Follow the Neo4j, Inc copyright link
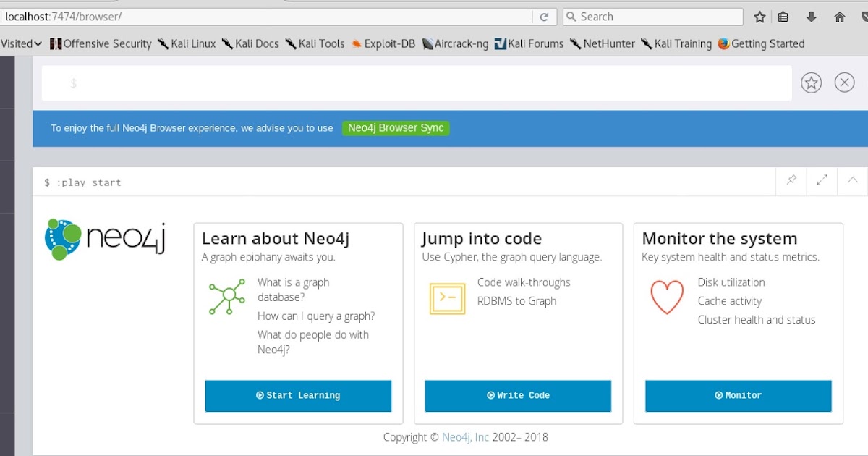 point(465,437)
